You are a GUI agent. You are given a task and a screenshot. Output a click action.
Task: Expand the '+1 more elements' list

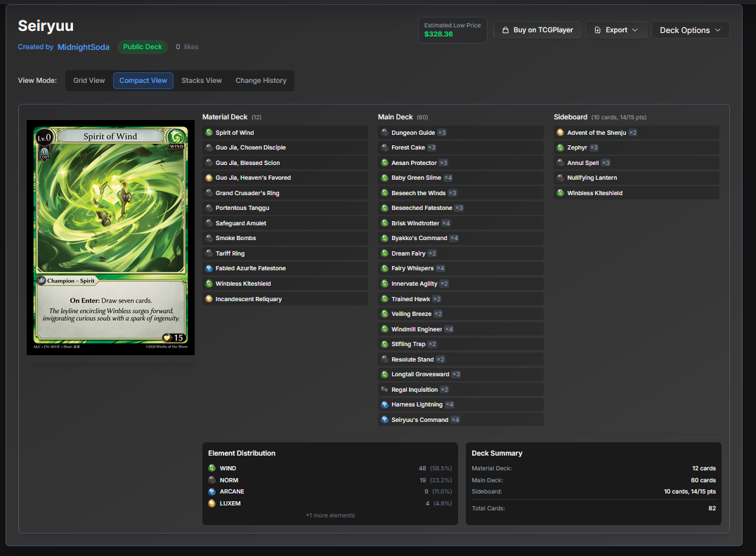pyautogui.click(x=330, y=515)
